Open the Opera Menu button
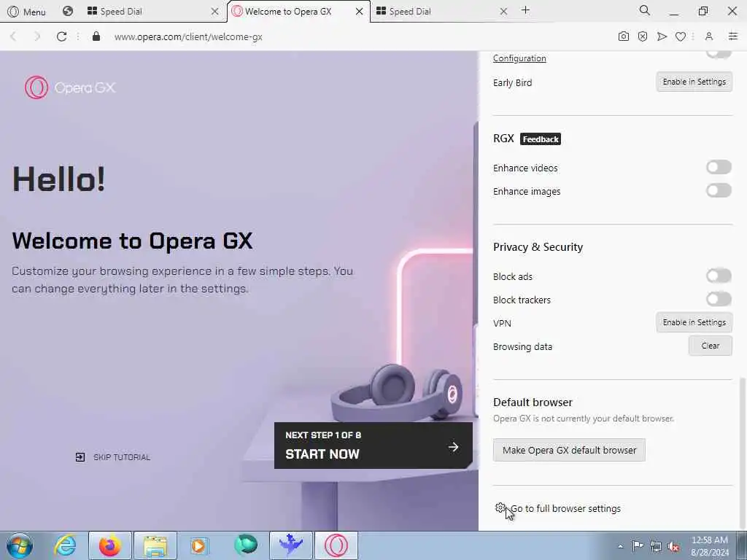 (x=27, y=12)
